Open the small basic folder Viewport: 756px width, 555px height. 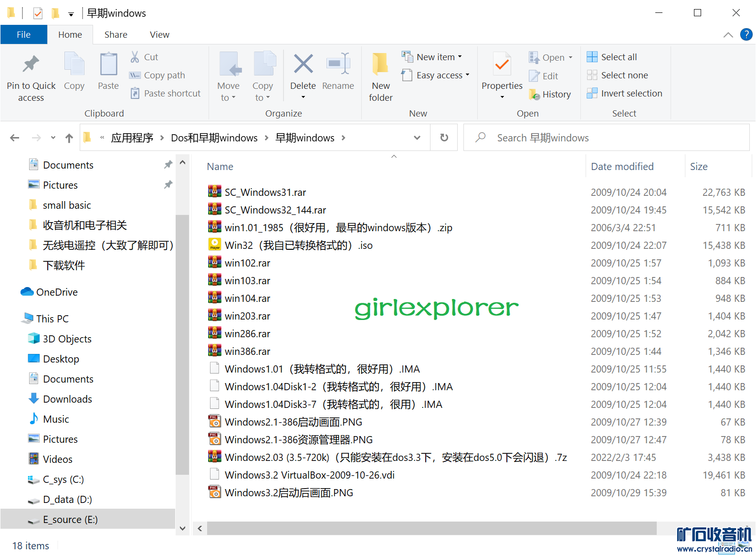click(67, 205)
